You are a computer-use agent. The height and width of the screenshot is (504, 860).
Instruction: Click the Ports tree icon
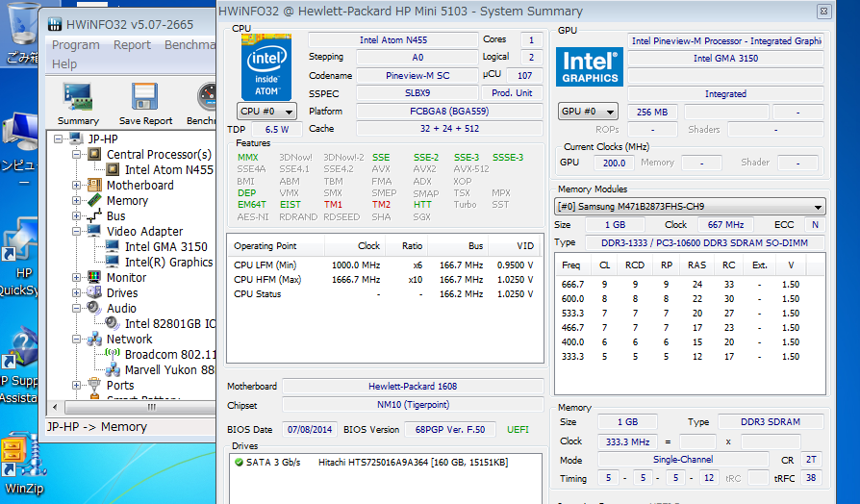coord(94,385)
